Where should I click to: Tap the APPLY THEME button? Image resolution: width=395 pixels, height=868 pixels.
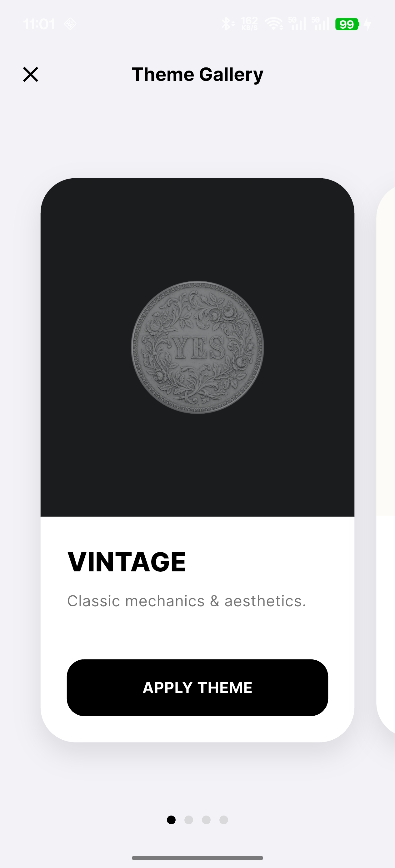pos(197,688)
